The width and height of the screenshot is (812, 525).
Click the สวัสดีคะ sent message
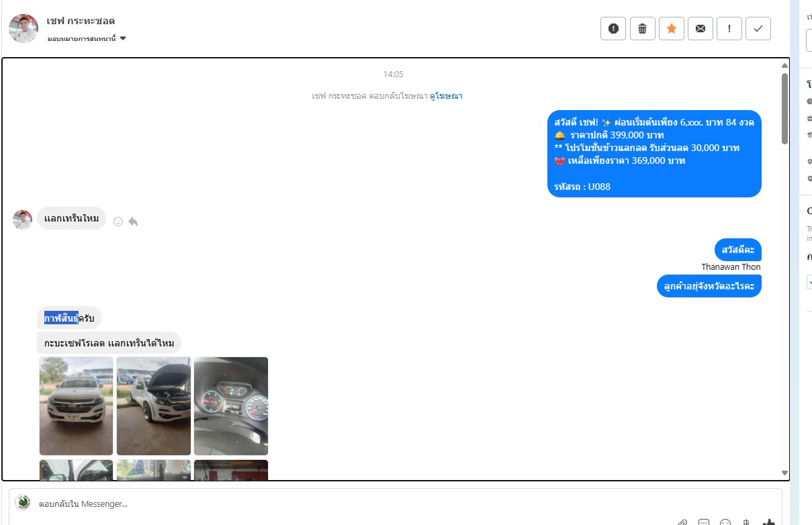pos(737,250)
